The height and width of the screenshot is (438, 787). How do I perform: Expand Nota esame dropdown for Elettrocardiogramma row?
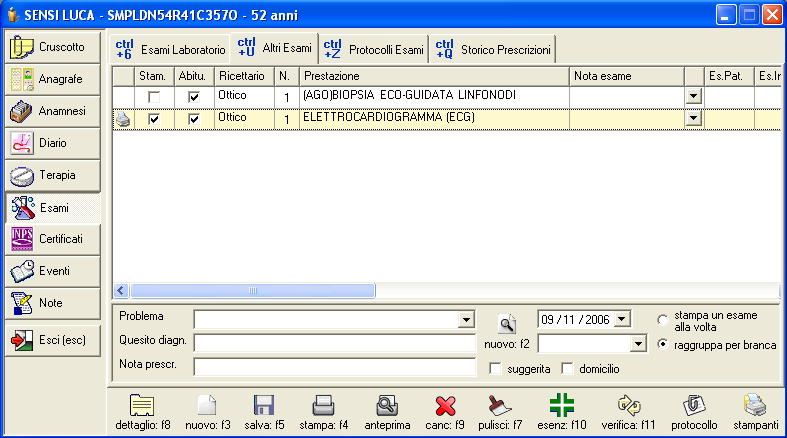(x=692, y=118)
